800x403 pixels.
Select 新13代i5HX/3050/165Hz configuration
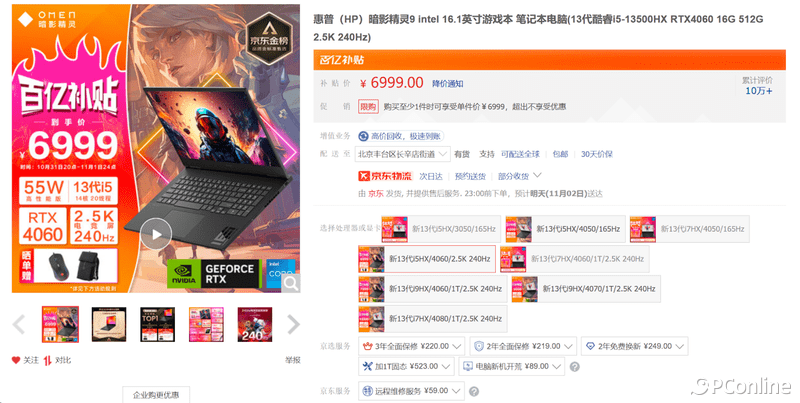point(440,229)
